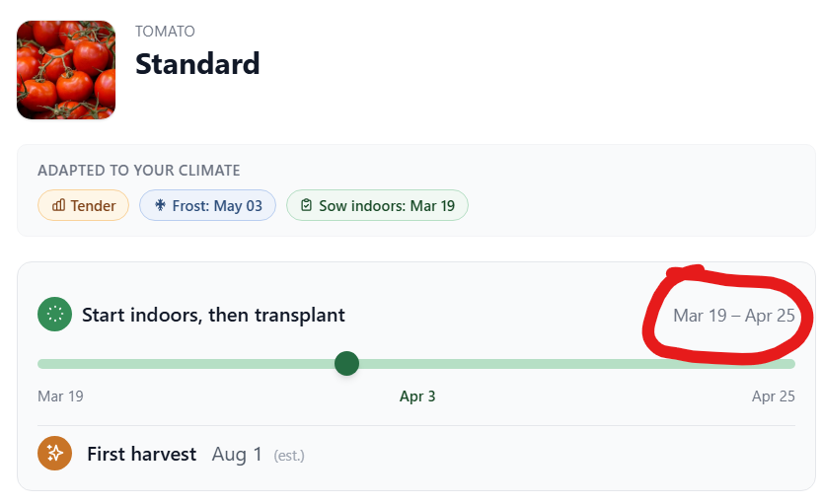The image size is (821, 504).
Task: Click the Apr 25 timeline end label
Action: pyautogui.click(x=773, y=396)
